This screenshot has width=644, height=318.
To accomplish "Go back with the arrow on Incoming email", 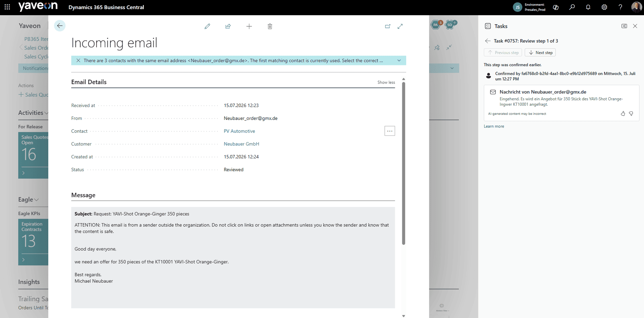I will click(x=60, y=26).
